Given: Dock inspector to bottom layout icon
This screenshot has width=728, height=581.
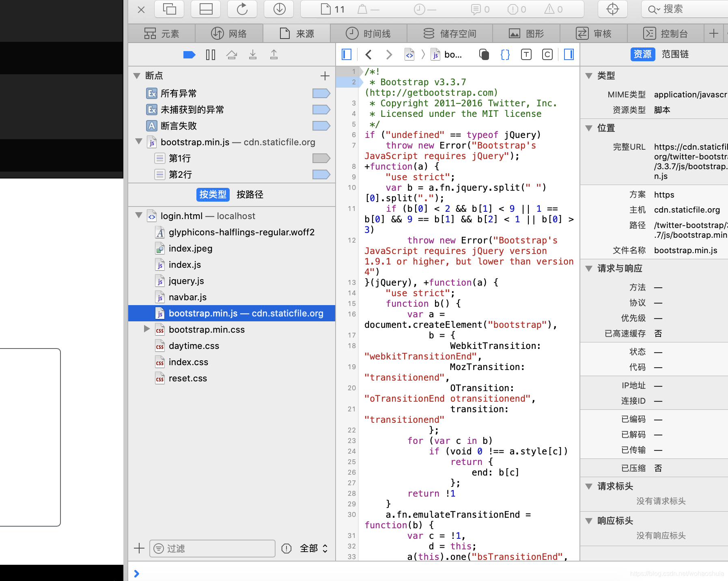Looking at the screenshot, I should tap(206, 9).
